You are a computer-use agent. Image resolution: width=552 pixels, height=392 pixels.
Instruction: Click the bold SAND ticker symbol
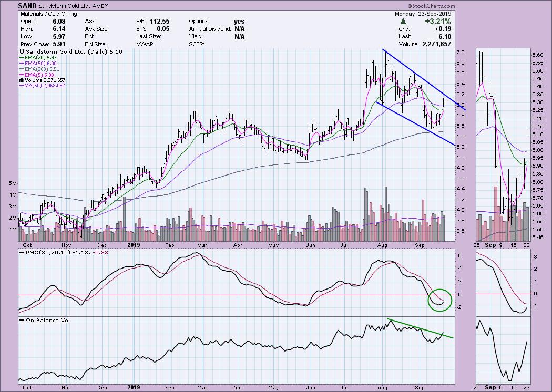click(27, 6)
